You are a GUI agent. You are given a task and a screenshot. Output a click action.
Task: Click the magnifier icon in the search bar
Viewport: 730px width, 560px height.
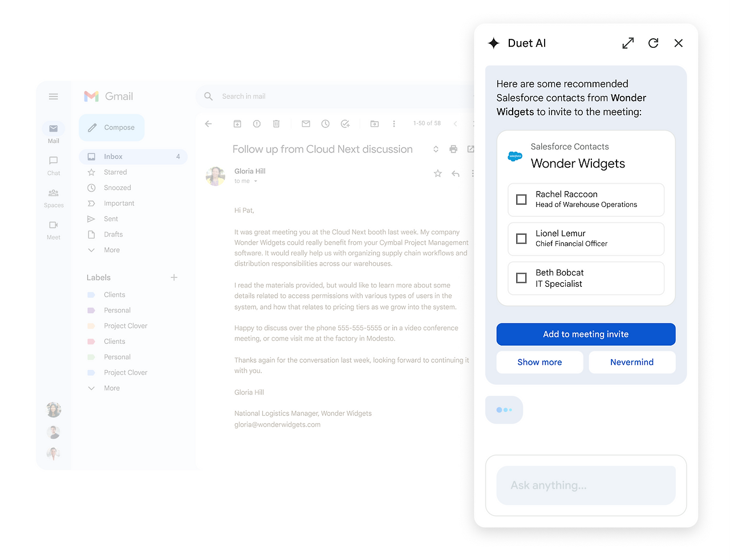coord(209,96)
